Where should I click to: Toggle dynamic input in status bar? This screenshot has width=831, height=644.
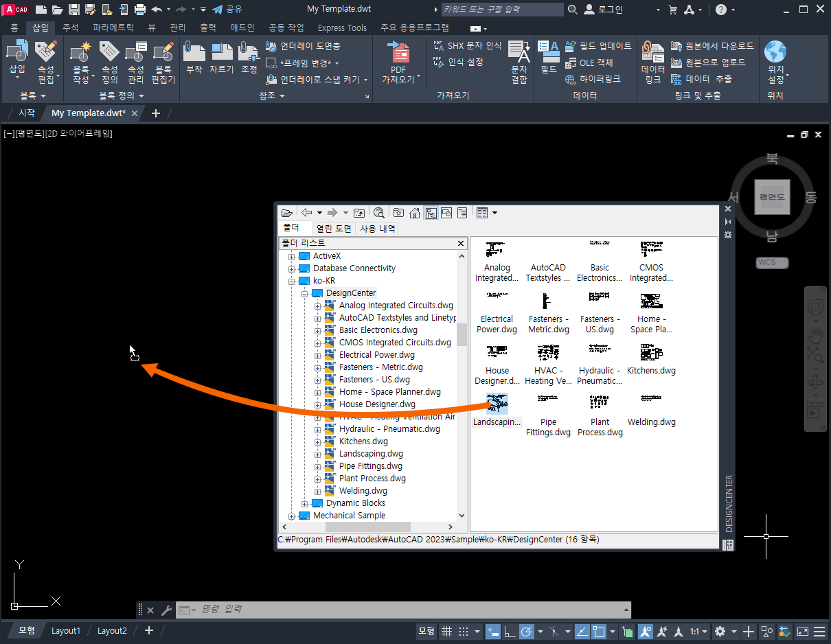click(x=492, y=631)
